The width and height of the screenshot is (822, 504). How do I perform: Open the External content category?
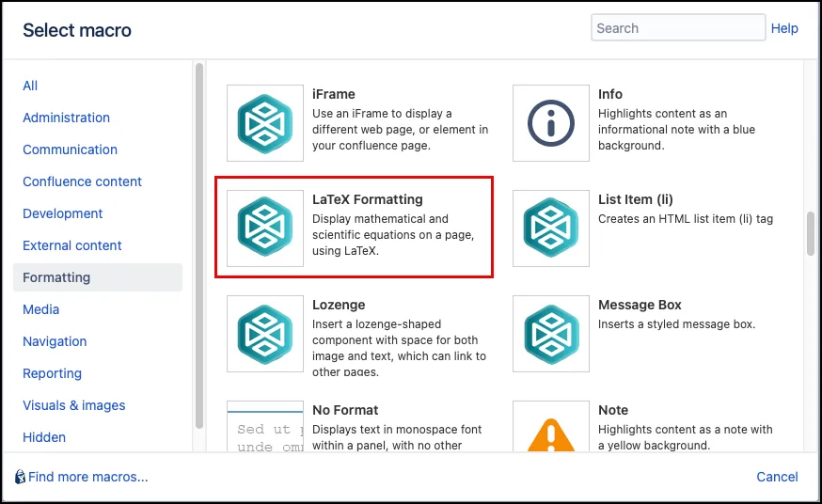pos(71,245)
